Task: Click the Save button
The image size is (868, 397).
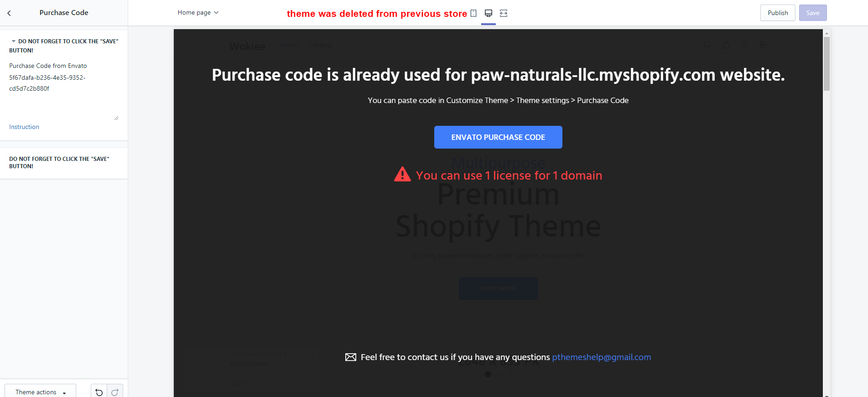Action: pos(812,13)
